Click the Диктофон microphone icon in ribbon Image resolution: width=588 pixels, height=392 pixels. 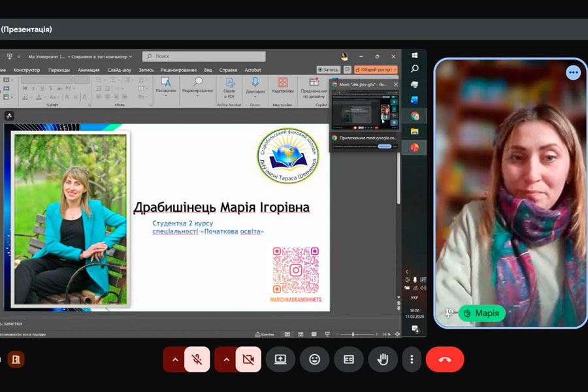coord(255,83)
